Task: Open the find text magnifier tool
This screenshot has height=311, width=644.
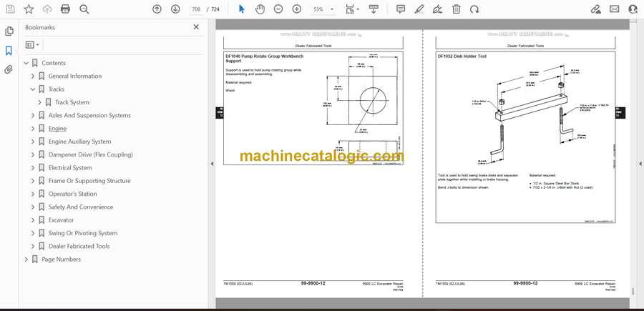Action: point(84,9)
